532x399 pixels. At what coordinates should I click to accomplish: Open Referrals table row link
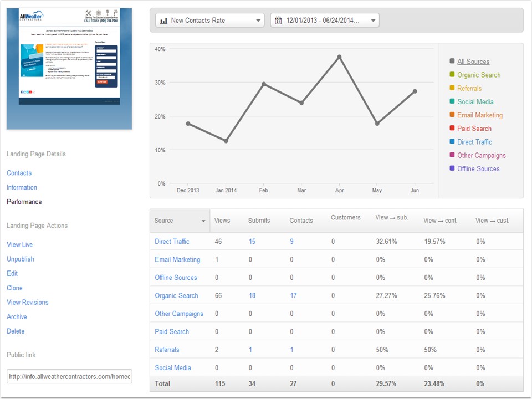tap(167, 350)
